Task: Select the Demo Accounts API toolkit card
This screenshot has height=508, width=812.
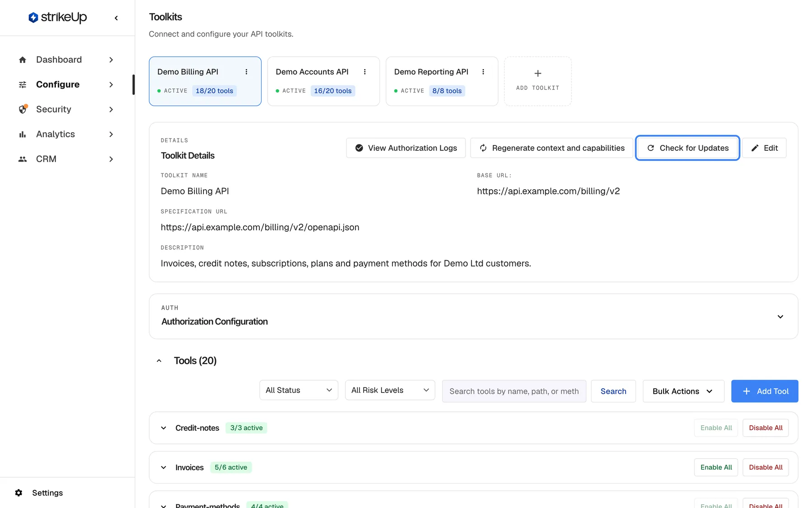Action: coord(323,81)
